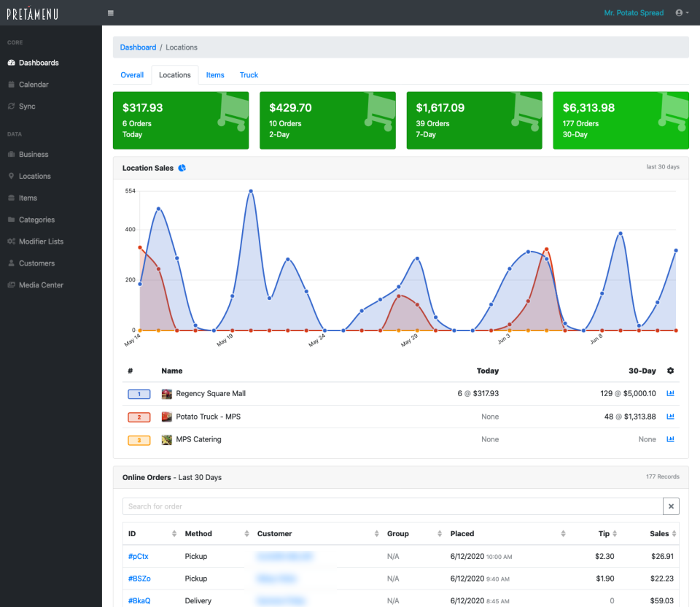Click Regency Square Mall location name
The width and height of the screenshot is (700, 607).
[x=211, y=394]
